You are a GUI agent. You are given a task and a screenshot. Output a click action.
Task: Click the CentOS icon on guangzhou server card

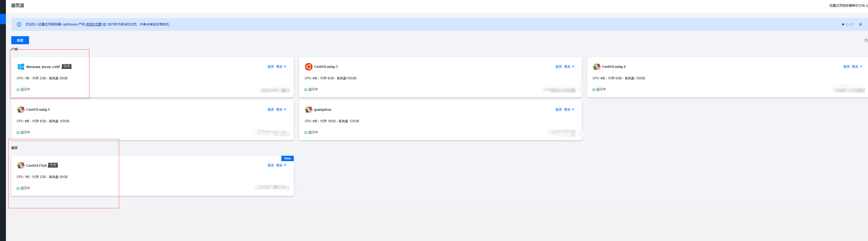click(x=308, y=109)
